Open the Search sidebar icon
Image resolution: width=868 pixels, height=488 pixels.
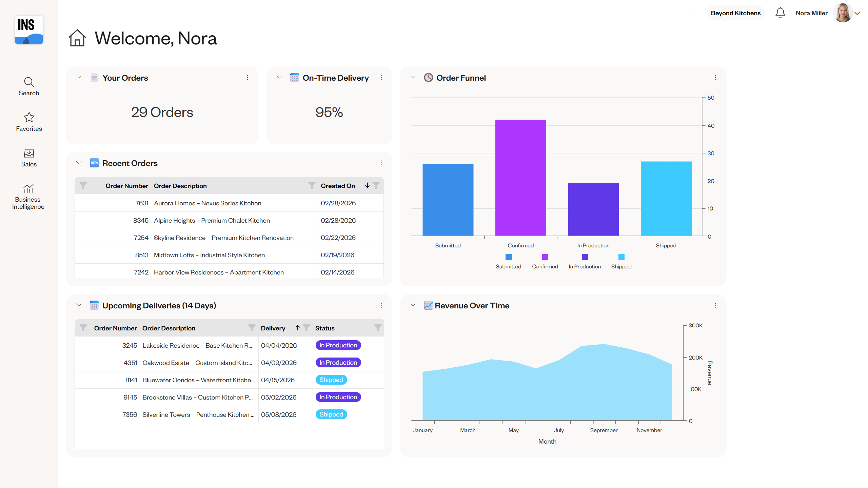(x=29, y=82)
